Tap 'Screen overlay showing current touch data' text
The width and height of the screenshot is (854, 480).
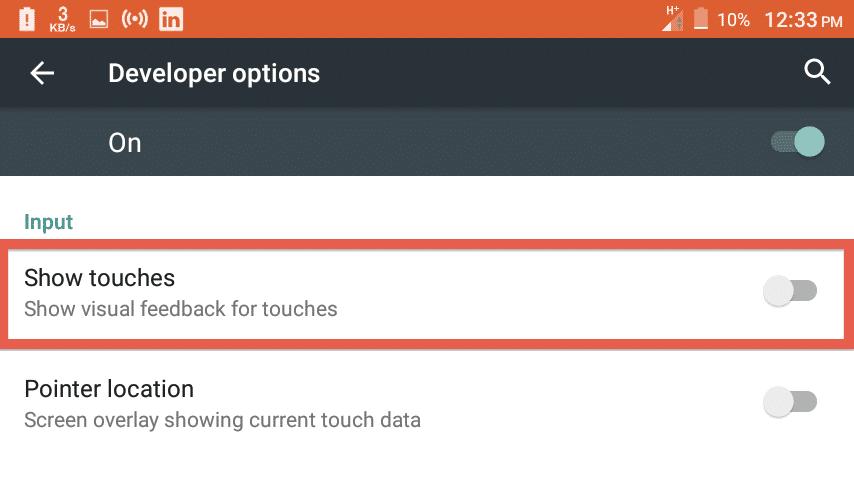[222, 420]
